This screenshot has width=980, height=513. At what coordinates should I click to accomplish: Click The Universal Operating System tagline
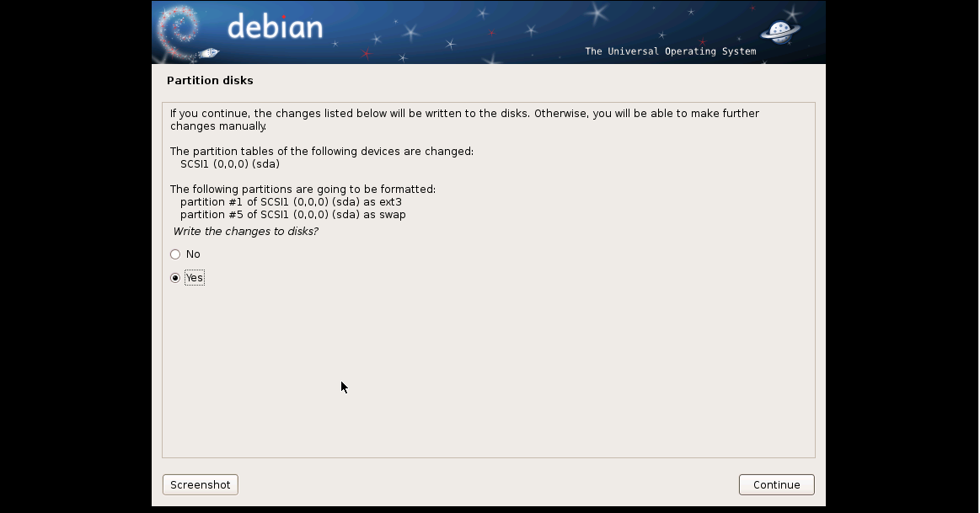pos(671,51)
